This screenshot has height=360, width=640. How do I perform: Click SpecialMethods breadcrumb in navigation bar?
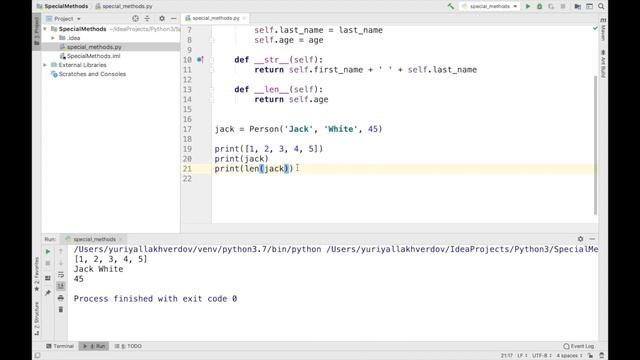[62, 6]
